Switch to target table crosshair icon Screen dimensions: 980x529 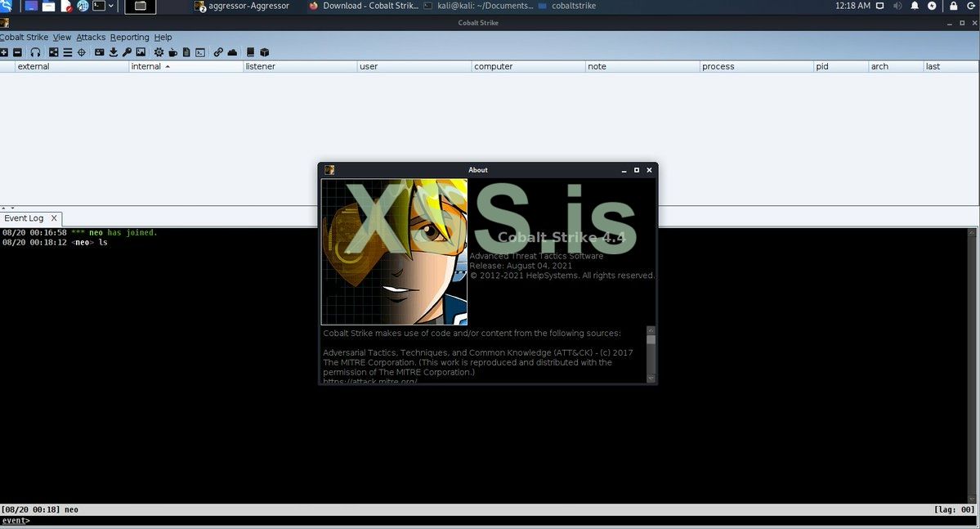pos(81,52)
